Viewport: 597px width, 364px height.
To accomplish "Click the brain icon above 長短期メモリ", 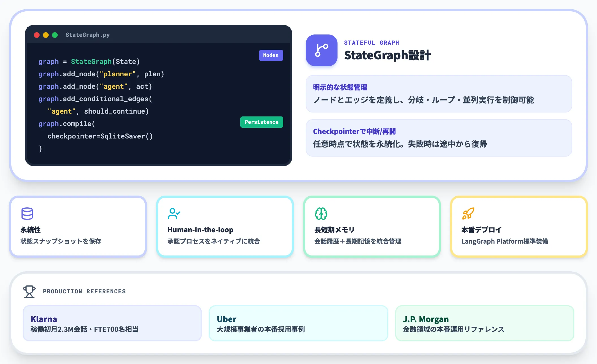I will 321,214.
